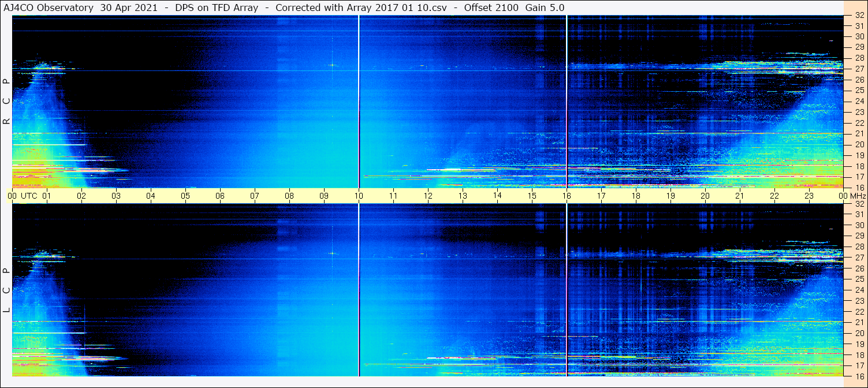The height and width of the screenshot is (388, 868).
Task: Click the 30 Apr 2021 date in header
Action: pos(129,8)
